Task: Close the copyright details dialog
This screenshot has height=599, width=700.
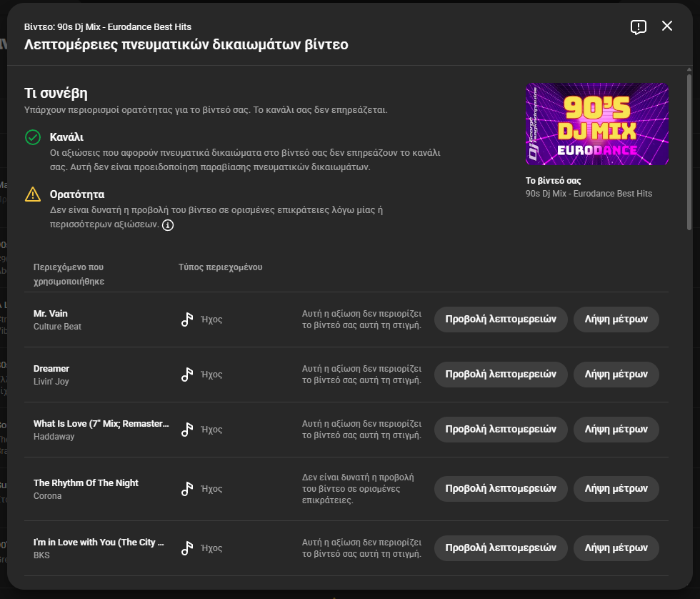Action: point(667,26)
